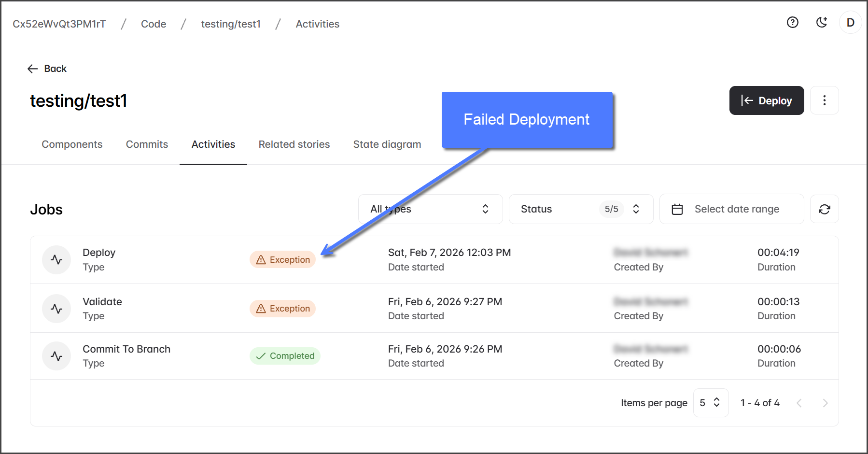Switch to the Commits tab

(x=147, y=144)
